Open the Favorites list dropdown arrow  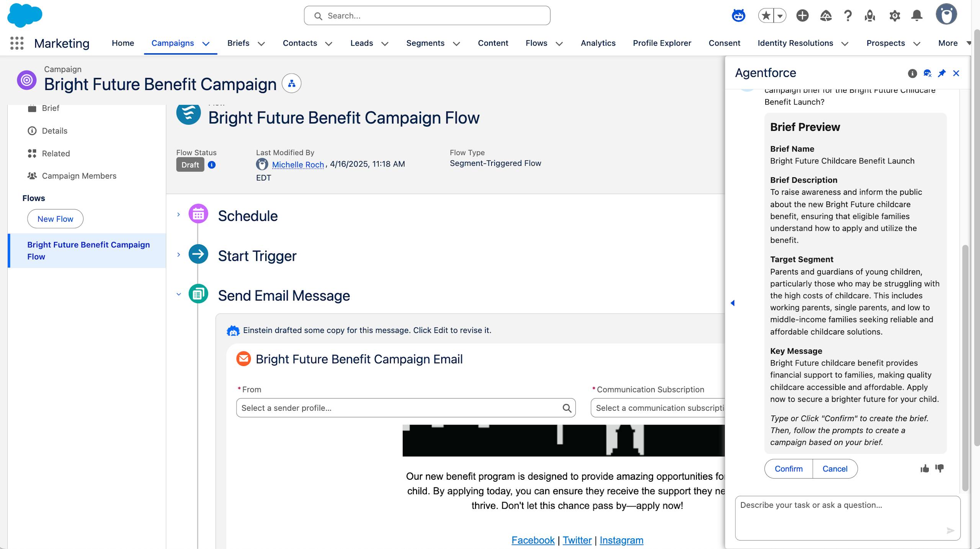(x=780, y=16)
